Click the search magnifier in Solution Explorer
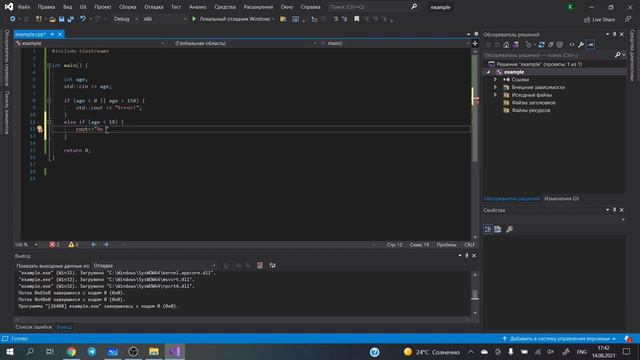The image size is (640, 360). (618, 55)
